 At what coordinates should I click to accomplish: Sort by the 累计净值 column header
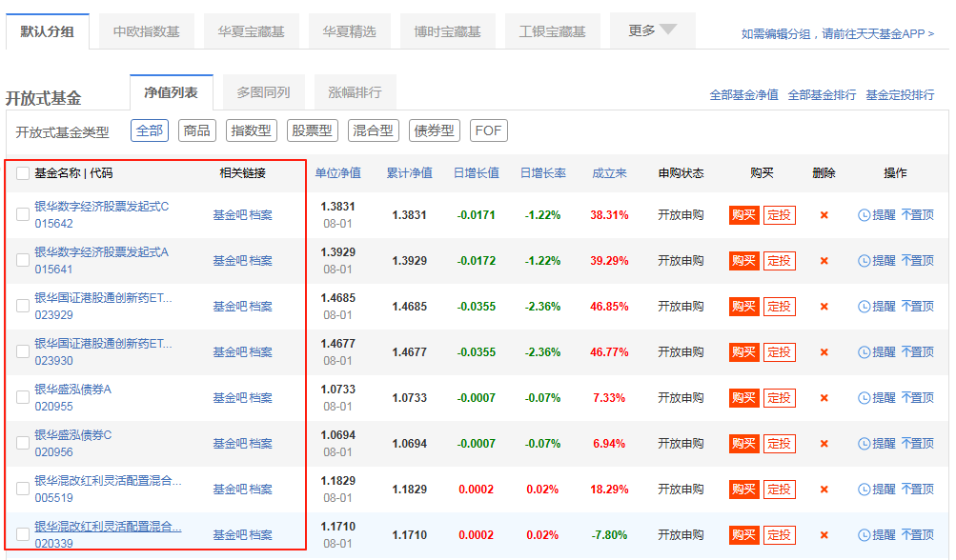coord(410,173)
